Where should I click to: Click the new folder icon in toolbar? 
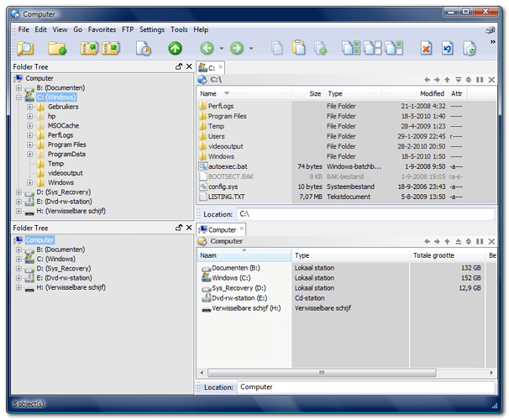point(57,49)
